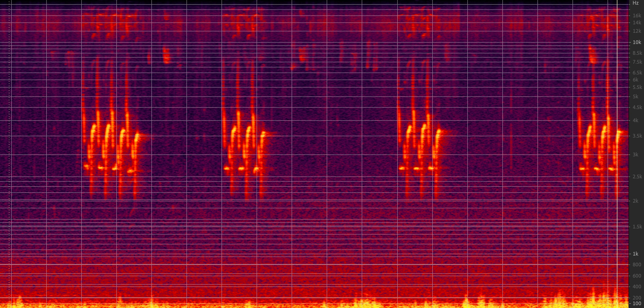Click the dotted playhead line at left edge
The height and width of the screenshot is (308, 644).
tap(9, 150)
